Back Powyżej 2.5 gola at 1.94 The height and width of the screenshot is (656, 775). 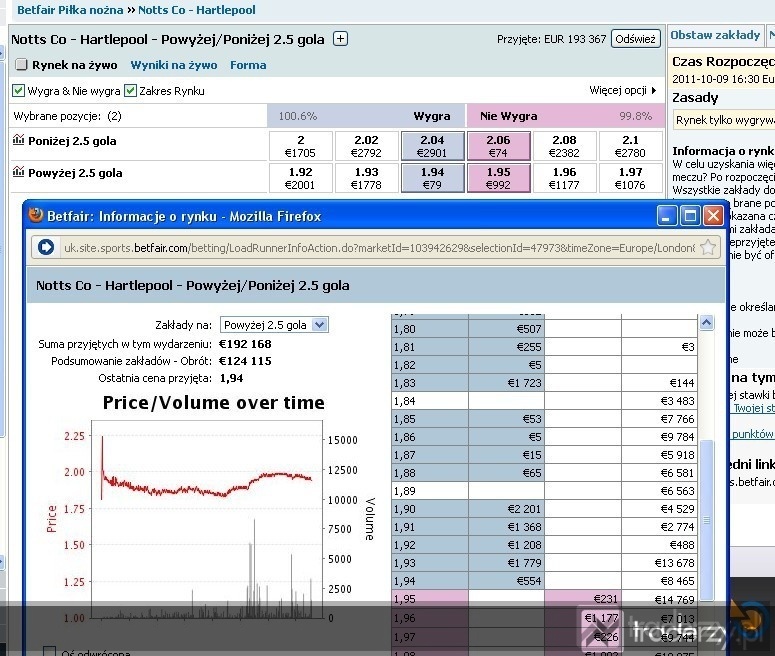(x=432, y=178)
